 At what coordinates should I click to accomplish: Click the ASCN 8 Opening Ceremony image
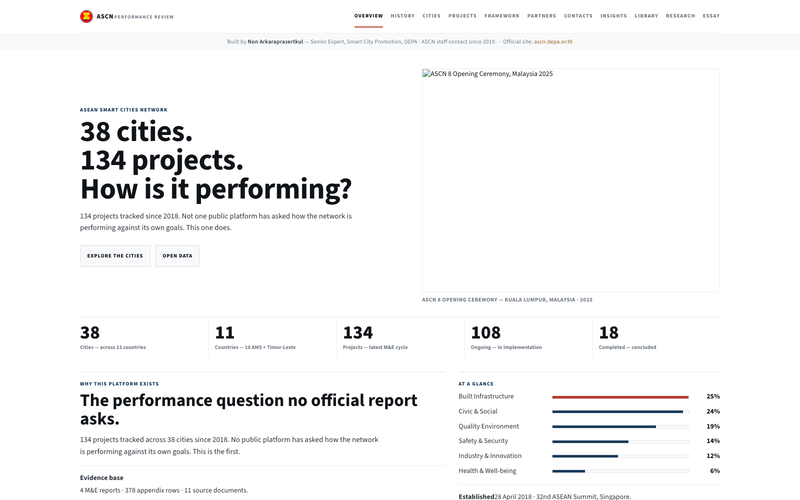[570, 180]
